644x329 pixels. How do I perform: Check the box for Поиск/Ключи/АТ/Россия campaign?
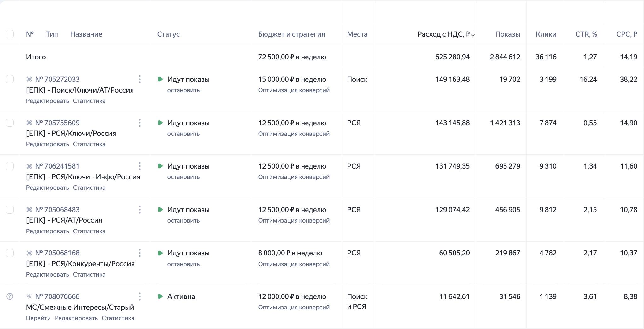[10, 79]
